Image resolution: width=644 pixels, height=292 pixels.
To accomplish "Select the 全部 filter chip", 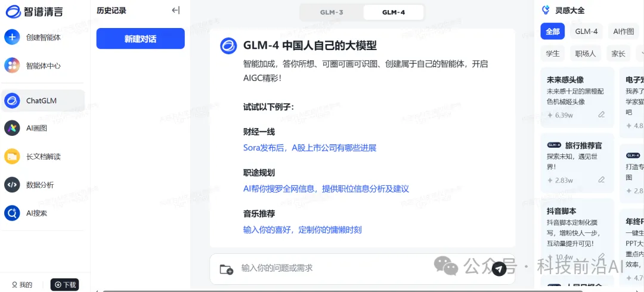I will (x=552, y=31).
